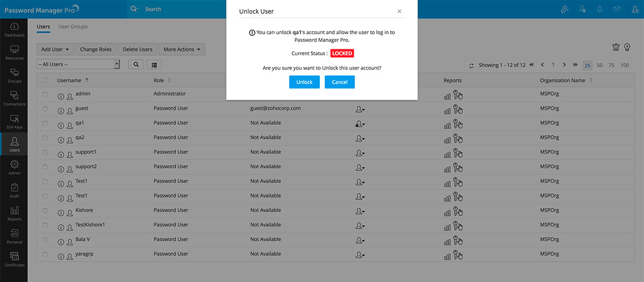This screenshot has height=282, width=644.
Task: Open the search scope dropdown in header
Action: tap(134, 9)
